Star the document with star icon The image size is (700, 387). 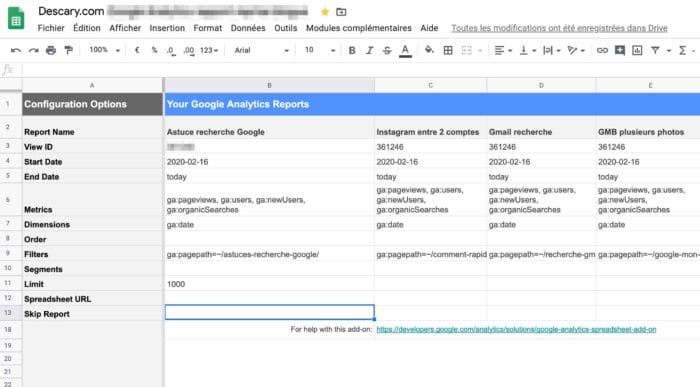click(x=325, y=12)
